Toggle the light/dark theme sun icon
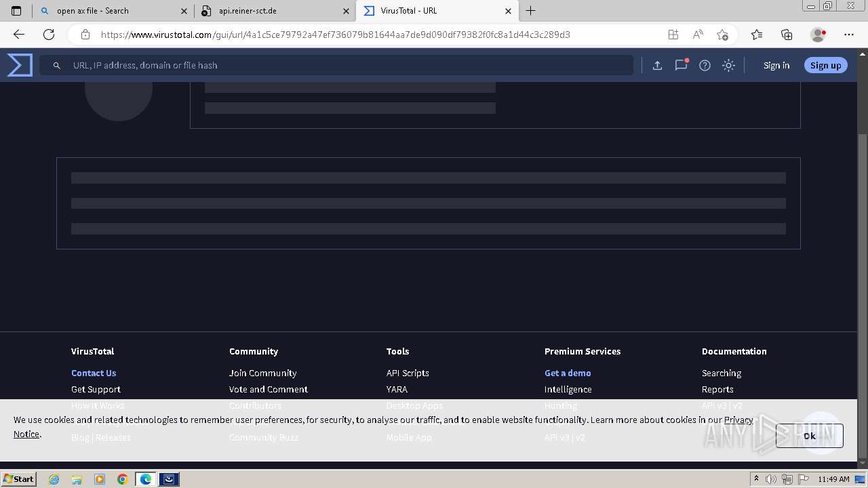 click(728, 65)
